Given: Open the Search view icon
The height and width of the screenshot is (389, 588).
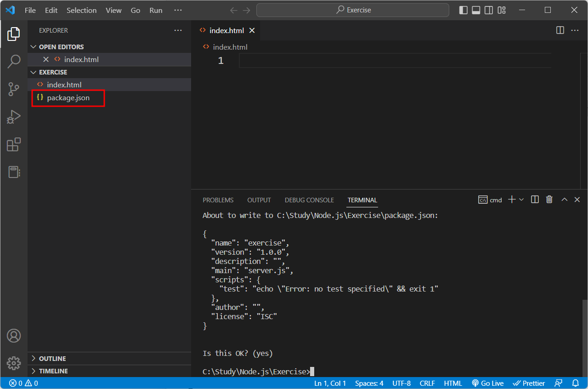Looking at the screenshot, I should click(14, 61).
